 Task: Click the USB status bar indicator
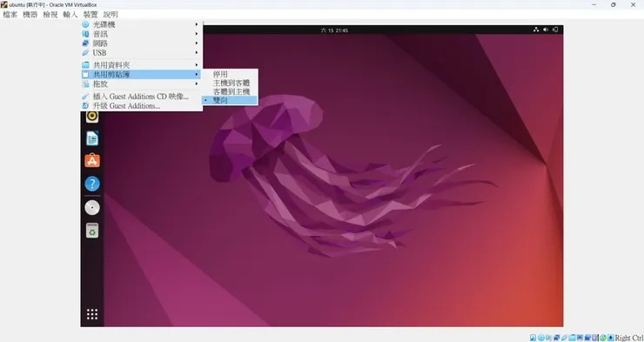(x=564, y=338)
